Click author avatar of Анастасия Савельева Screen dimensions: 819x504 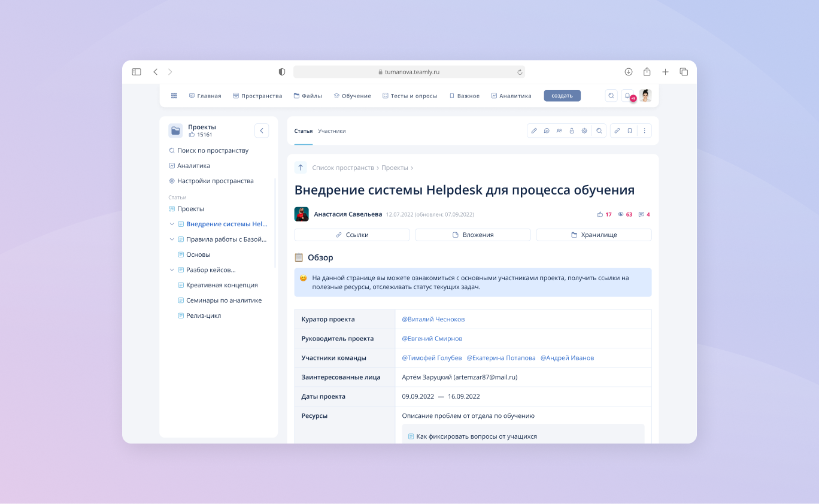[x=302, y=214]
